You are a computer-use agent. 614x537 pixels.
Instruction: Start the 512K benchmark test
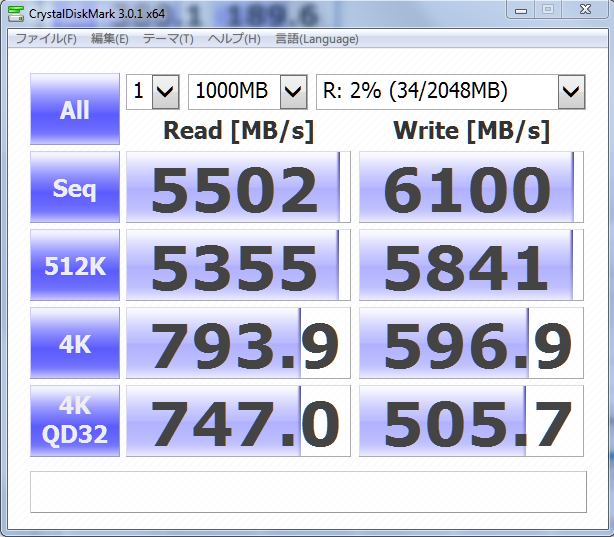click(x=74, y=265)
